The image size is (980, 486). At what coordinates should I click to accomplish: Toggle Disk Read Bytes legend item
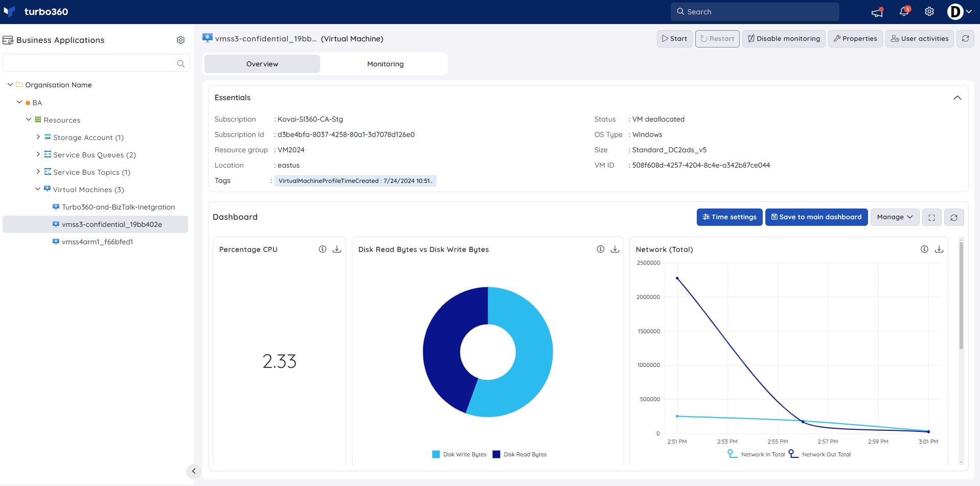tap(519, 454)
